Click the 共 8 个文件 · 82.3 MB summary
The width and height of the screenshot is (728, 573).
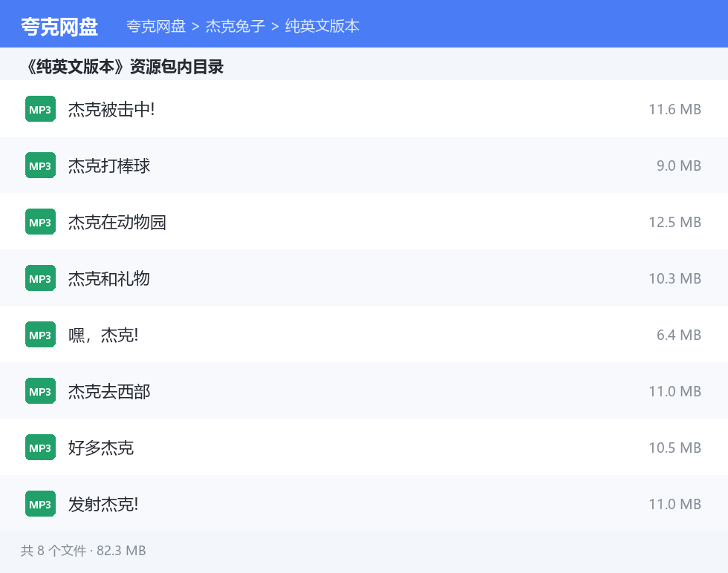83,551
